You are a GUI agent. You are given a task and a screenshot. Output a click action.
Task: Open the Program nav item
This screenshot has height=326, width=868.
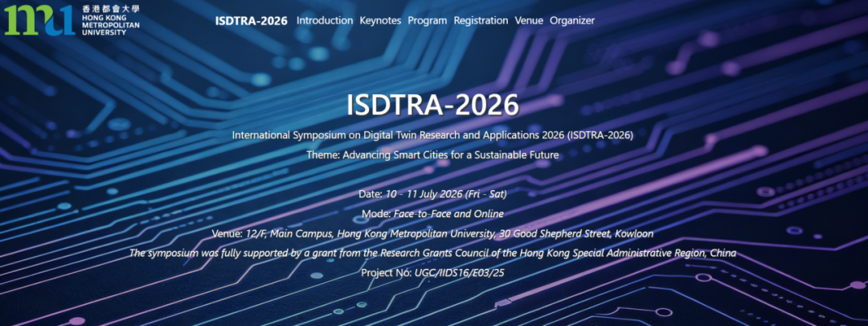428,20
